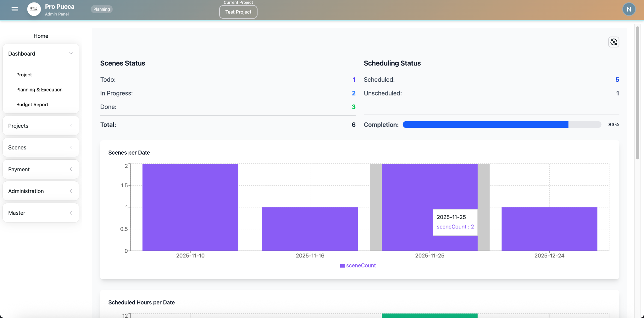
Task: Open the Budget Report page
Action: (32, 105)
